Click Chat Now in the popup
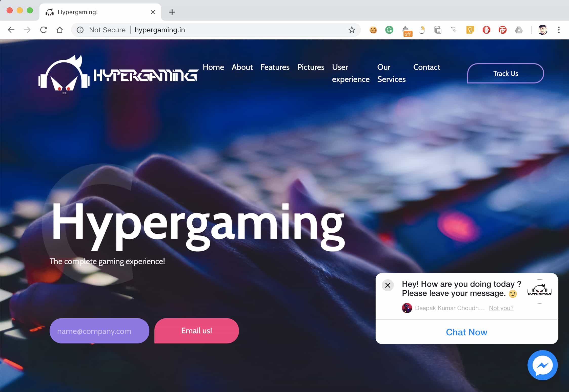 click(466, 332)
